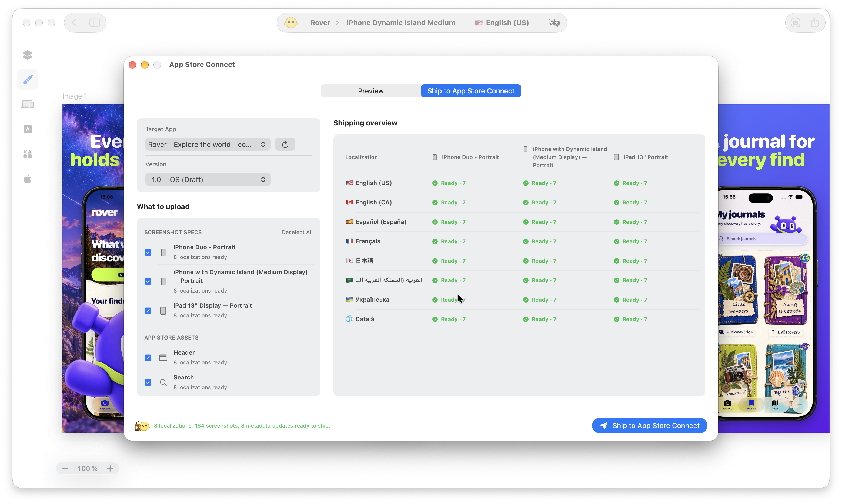Switch to the Preview tab
The width and height of the screenshot is (842, 504).
point(370,91)
